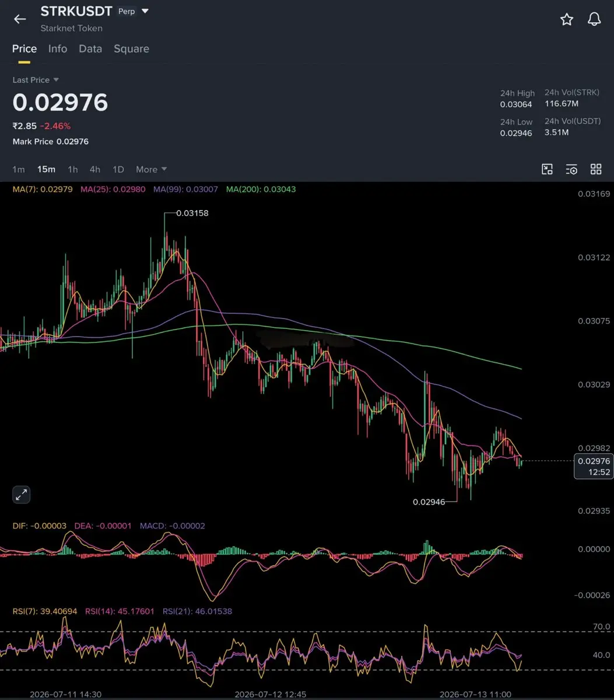
Task: Select the 1h timeframe
Action: [72, 169]
